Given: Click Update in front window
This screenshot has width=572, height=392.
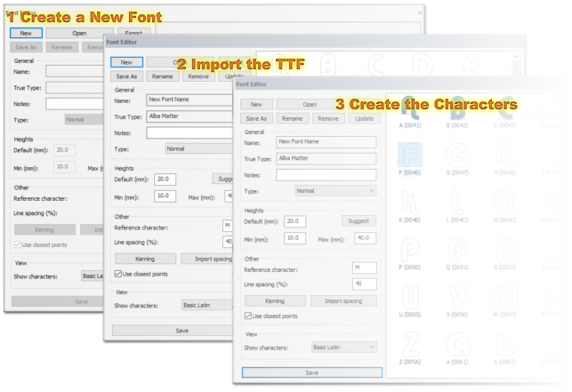Looking at the screenshot, I should 364,118.
